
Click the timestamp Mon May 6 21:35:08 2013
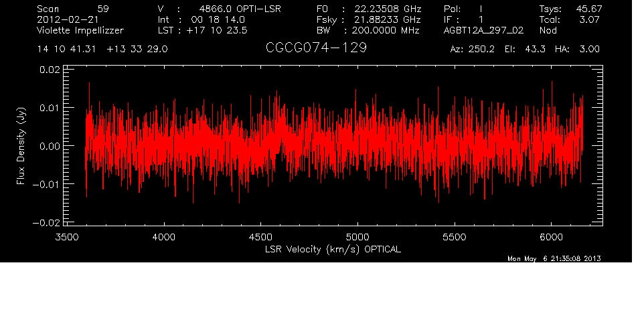(554, 258)
